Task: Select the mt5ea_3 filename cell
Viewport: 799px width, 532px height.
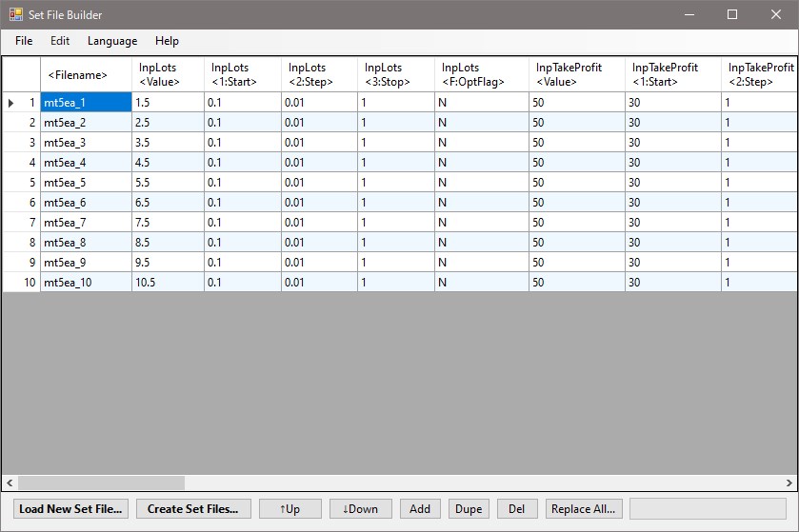Action: (x=86, y=142)
